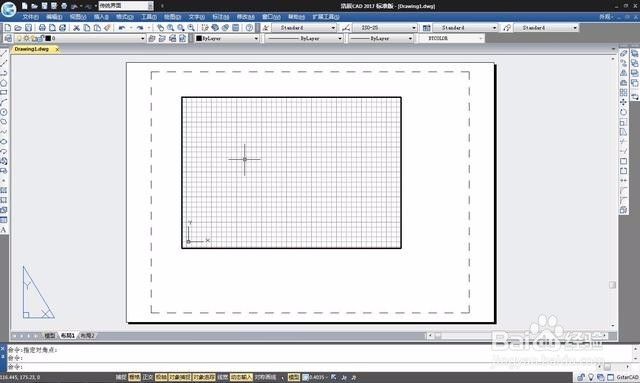Open the 格式 Format menu

click(124, 17)
